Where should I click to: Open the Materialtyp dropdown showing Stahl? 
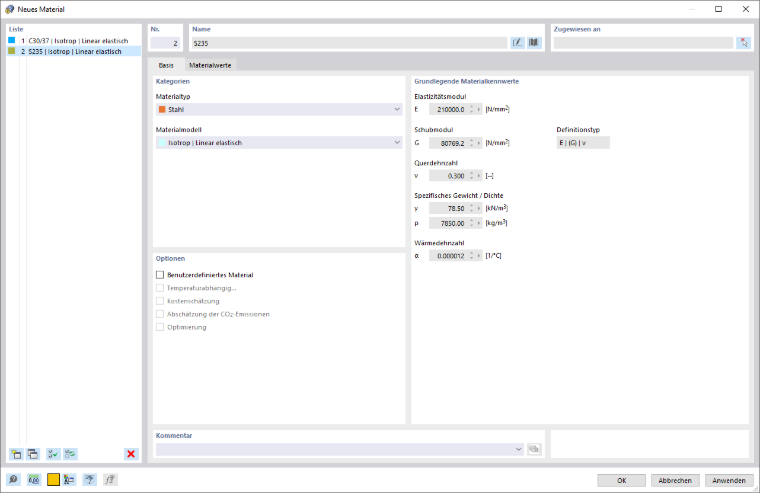[279, 110]
